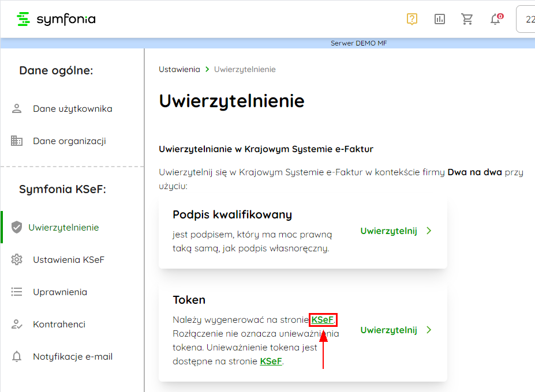
Task: Click the Ustawienia KSeF gear icon
Action: (x=17, y=260)
